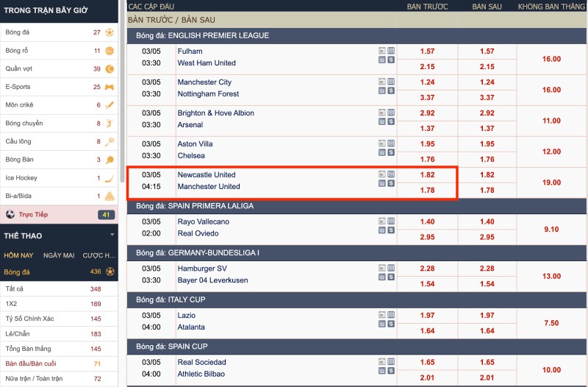This screenshot has width=588, height=387.
Task: Select the HÔM NAY tab
Action: pyautogui.click(x=18, y=255)
